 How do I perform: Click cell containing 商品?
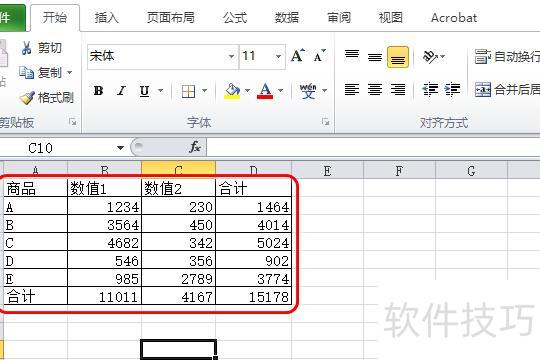pos(35,188)
